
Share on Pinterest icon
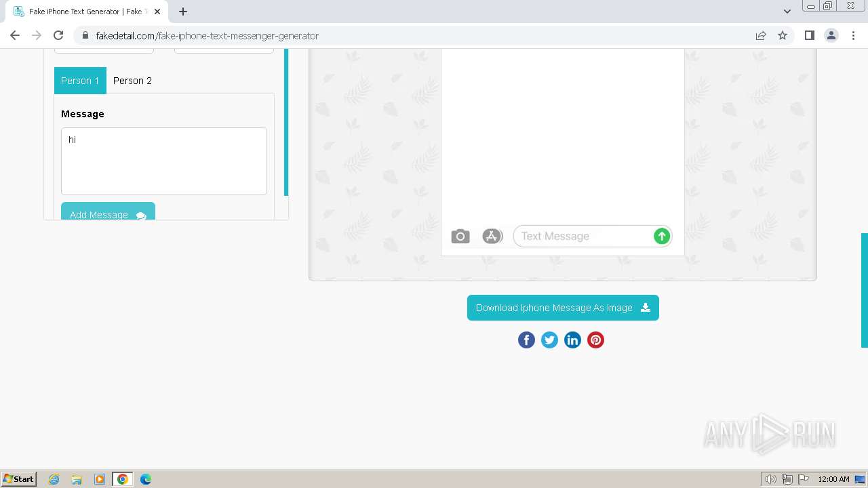[x=596, y=340]
